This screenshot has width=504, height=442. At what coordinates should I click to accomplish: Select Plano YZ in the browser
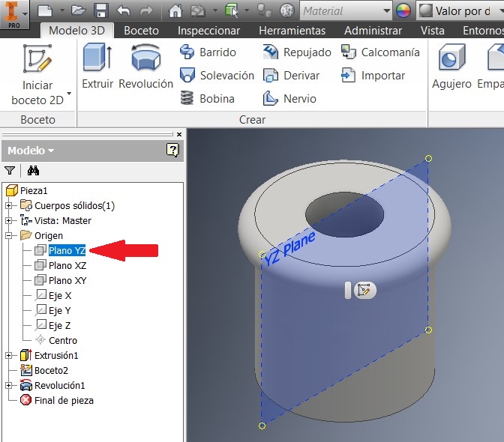click(x=67, y=250)
